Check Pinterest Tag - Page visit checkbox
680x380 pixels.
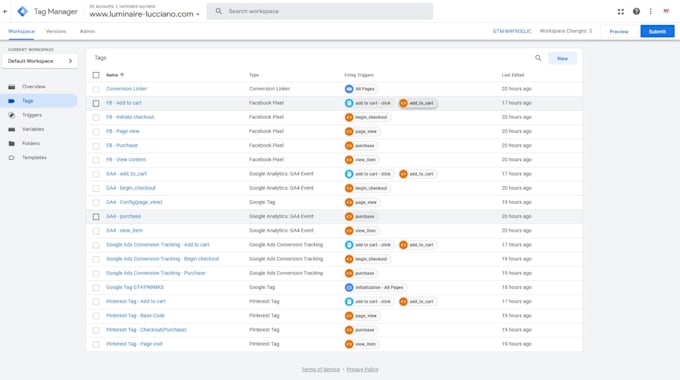(x=96, y=344)
